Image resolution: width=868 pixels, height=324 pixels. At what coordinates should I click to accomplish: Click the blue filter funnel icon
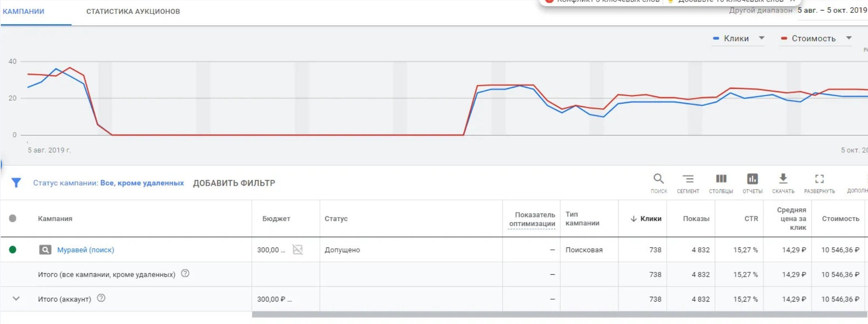click(x=16, y=183)
